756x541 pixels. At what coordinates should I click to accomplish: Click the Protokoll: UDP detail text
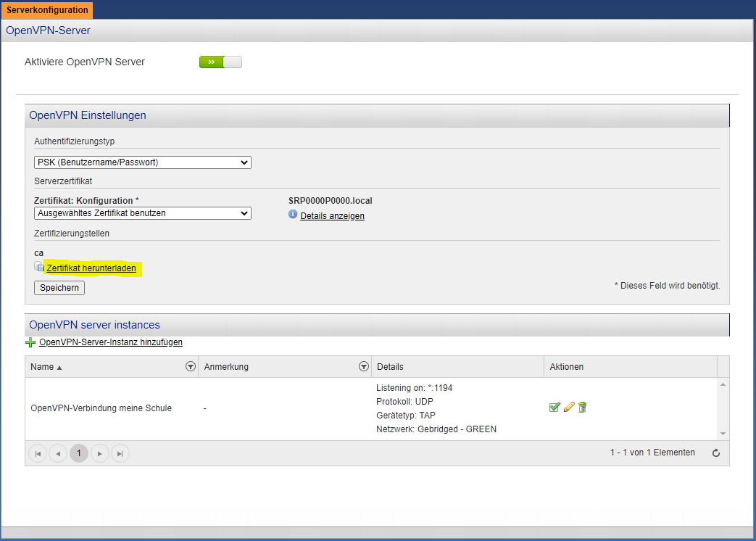[404, 402]
